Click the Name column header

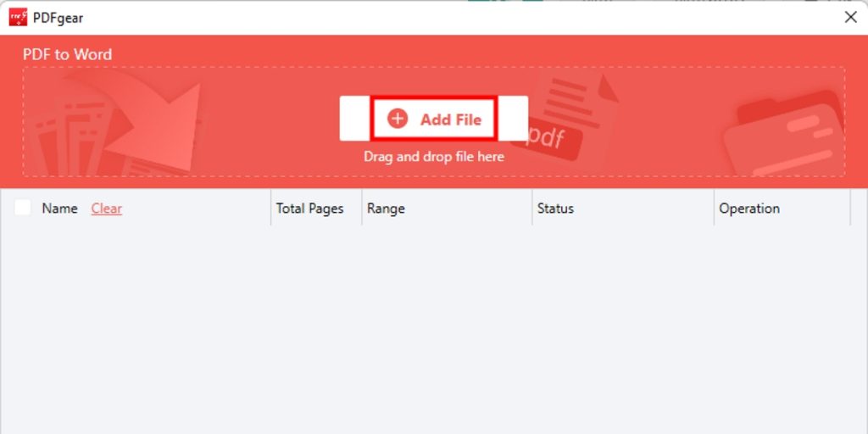point(60,209)
